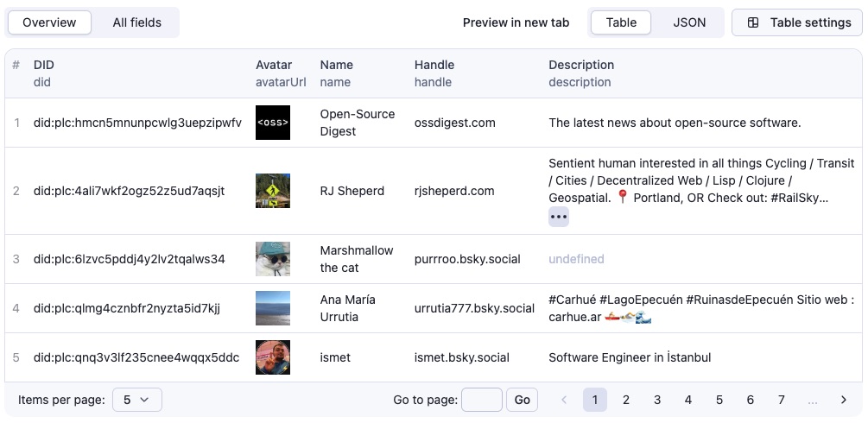This screenshot has width=868, height=423.
Task: Select the Overview tab
Action: tap(49, 22)
